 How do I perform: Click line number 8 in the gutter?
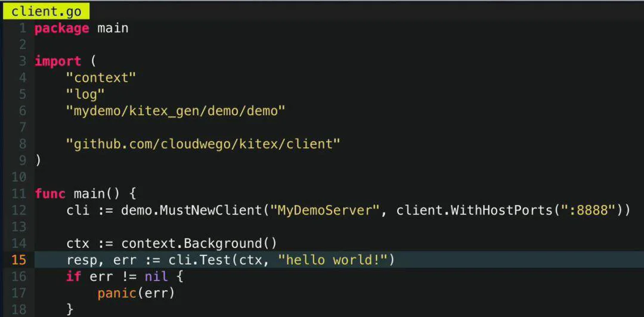pyautogui.click(x=22, y=144)
